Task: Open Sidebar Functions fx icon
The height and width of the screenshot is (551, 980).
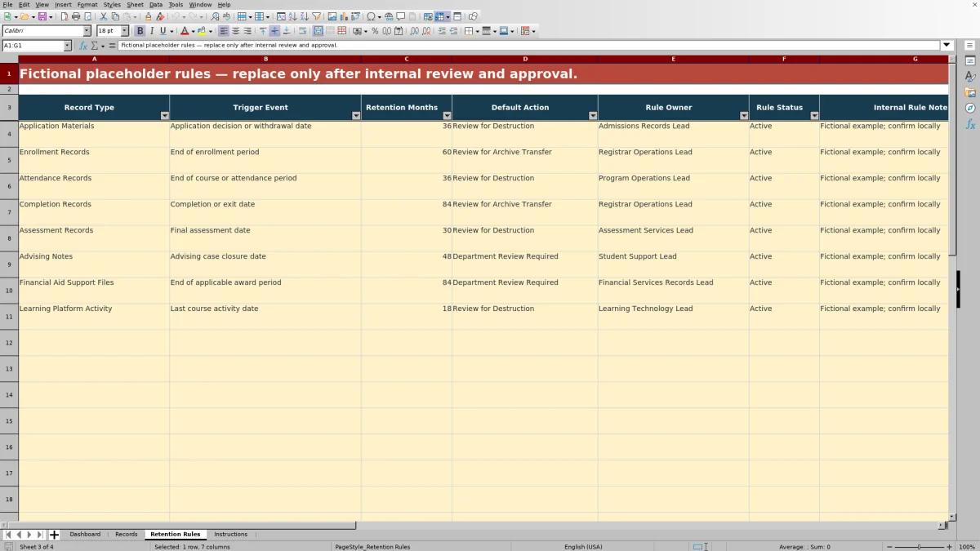Action: point(970,124)
